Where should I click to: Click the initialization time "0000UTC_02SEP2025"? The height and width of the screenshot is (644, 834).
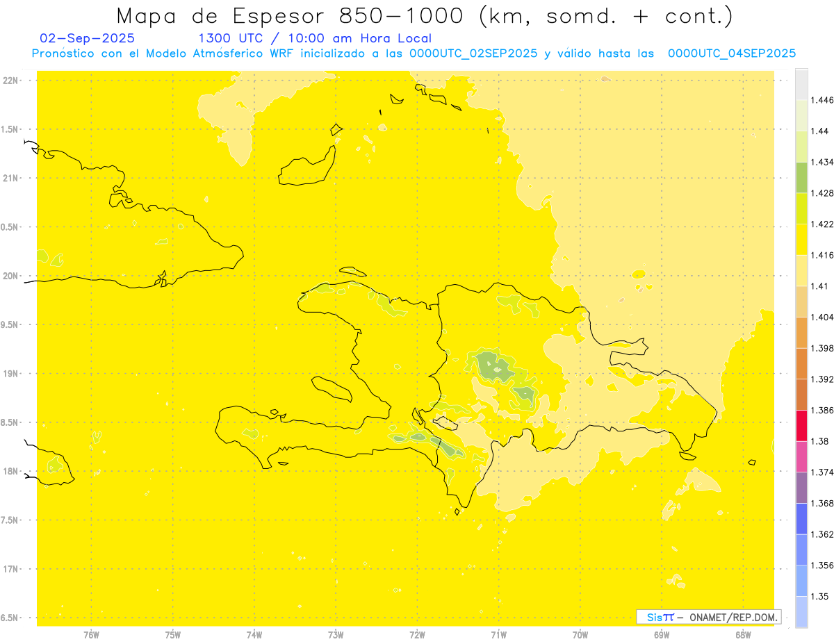click(x=473, y=53)
